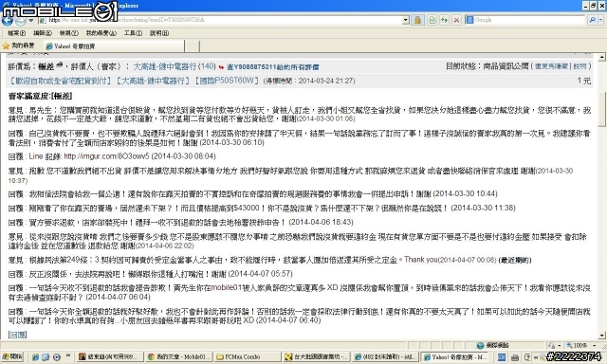
Task: Click the 1 元 price text
Action: point(584,81)
